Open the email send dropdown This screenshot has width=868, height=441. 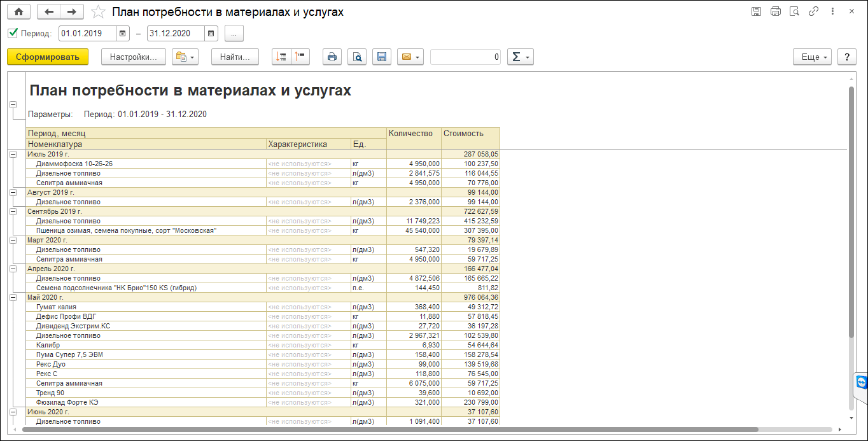pyautogui.click(x=410, y=57)
